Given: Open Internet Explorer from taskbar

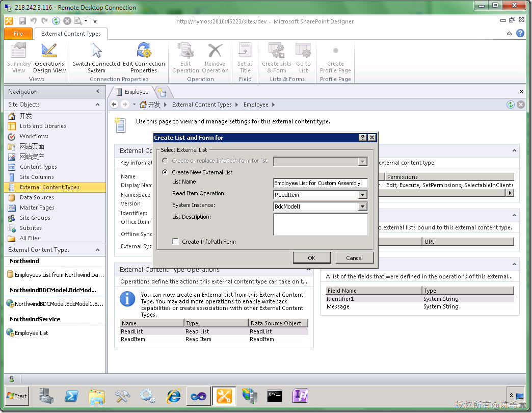Looking at the screenshot, I should tap(174, 396).
